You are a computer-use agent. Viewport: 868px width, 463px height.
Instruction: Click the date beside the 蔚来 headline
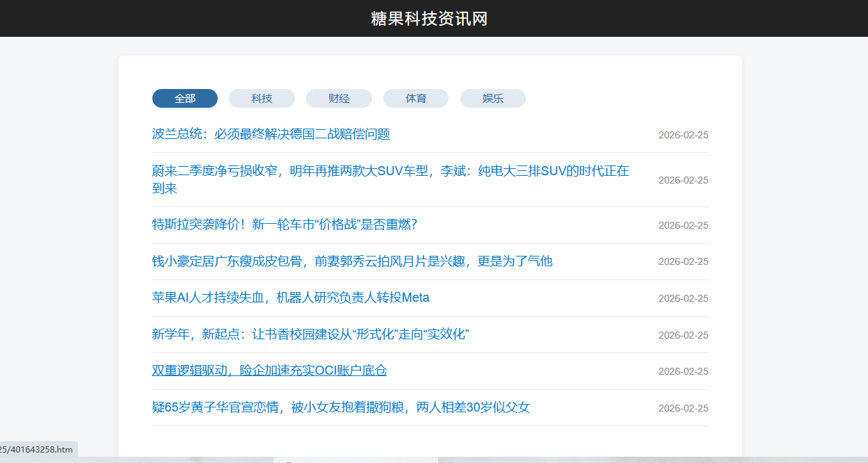(683, 180)
